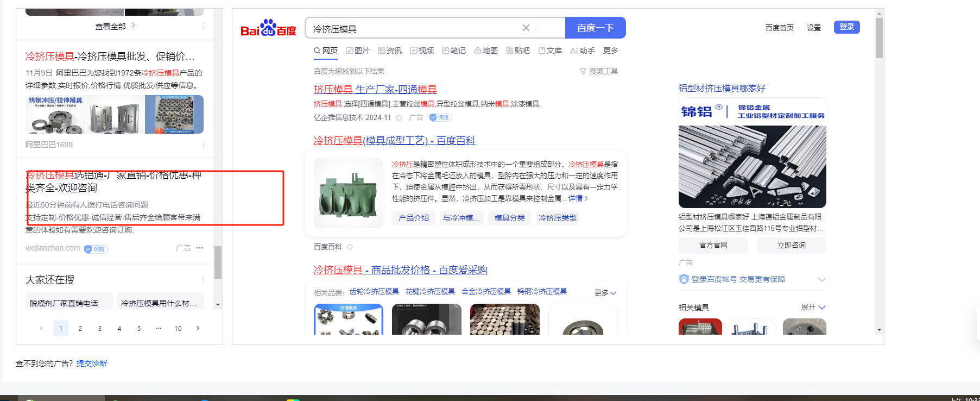Open the 阿里巴巴 冷挤压模具批发 result
Screen dimensions: 980x401
110,57
